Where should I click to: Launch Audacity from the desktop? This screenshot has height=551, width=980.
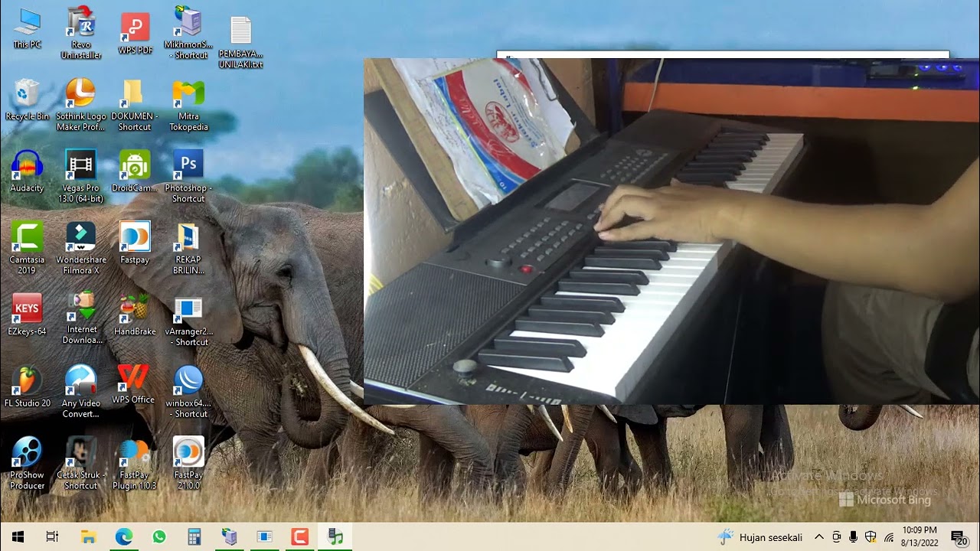(27, 171)
